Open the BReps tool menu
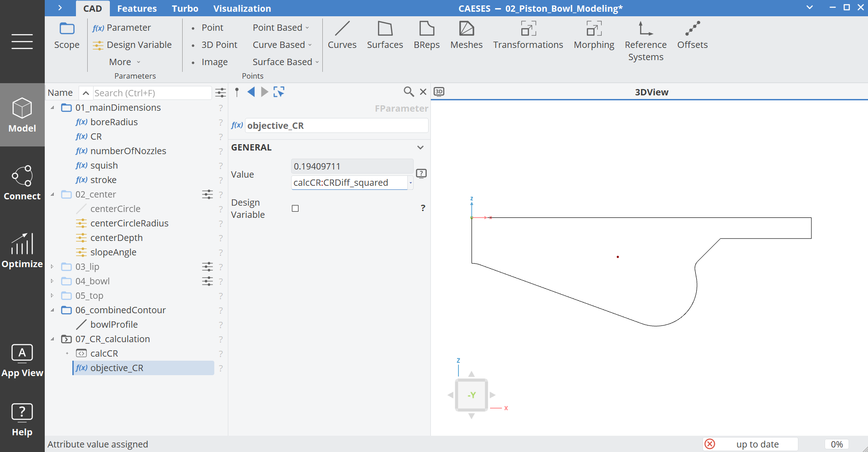 [x=427, y=35]
